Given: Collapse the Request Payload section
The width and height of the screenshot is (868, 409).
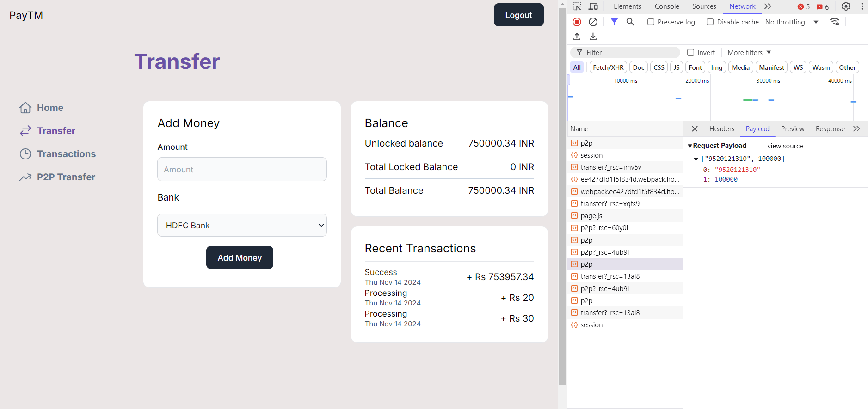Looking at the screenshot, I should [x=690, y=146].
